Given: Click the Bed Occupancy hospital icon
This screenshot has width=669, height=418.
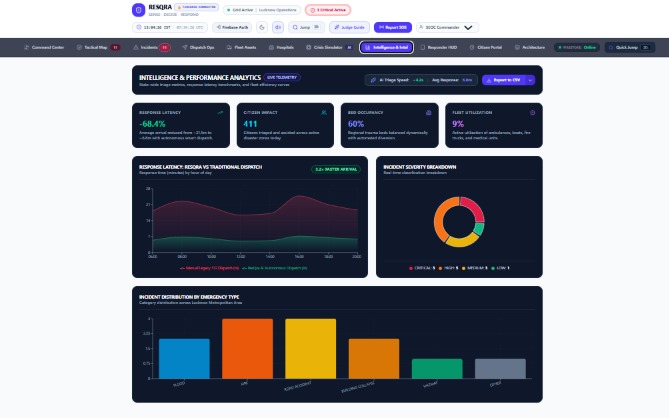Looking at the screenshot, I should tap(428, 113).
